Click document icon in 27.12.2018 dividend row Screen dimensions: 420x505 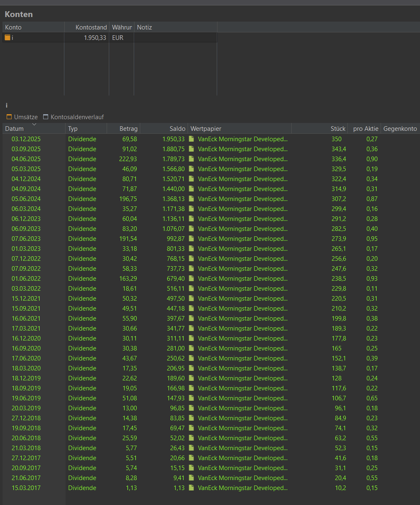point(191,418)
